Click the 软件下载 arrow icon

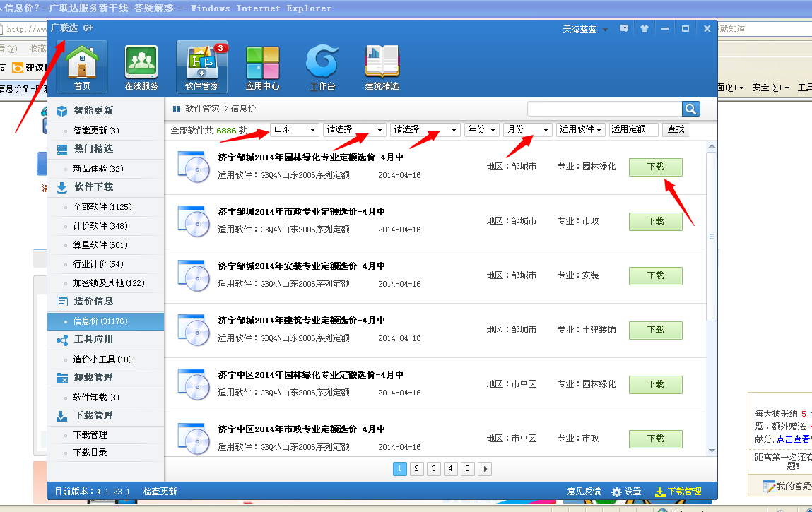click(x=62, y=187)
